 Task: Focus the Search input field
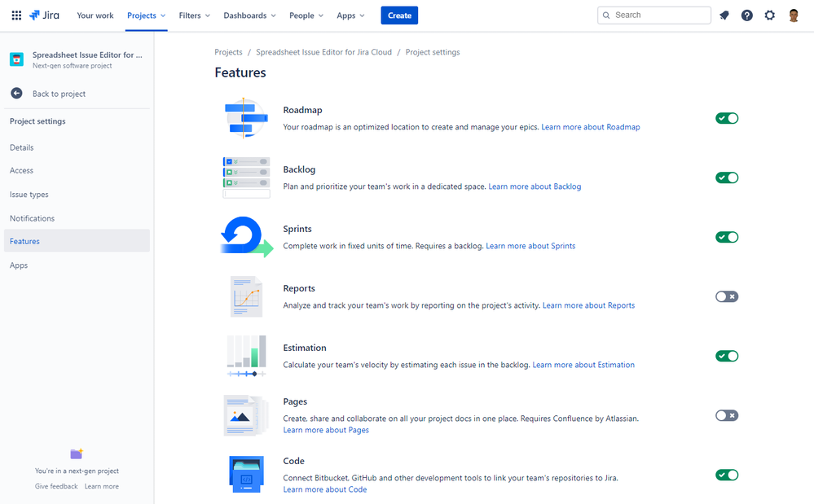654,15
